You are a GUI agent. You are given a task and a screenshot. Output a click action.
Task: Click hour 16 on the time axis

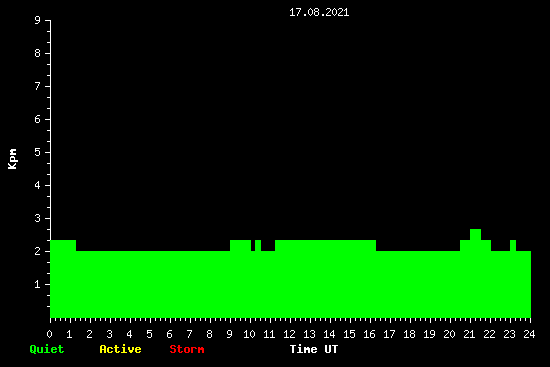coord(369,334)
